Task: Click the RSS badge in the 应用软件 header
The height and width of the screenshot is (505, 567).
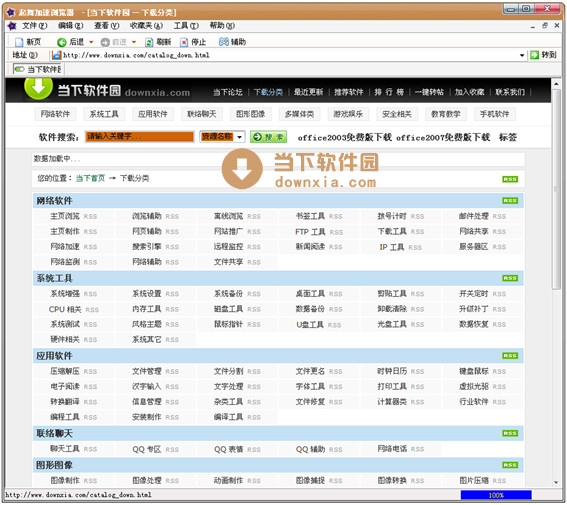Action: pos(510,356)
